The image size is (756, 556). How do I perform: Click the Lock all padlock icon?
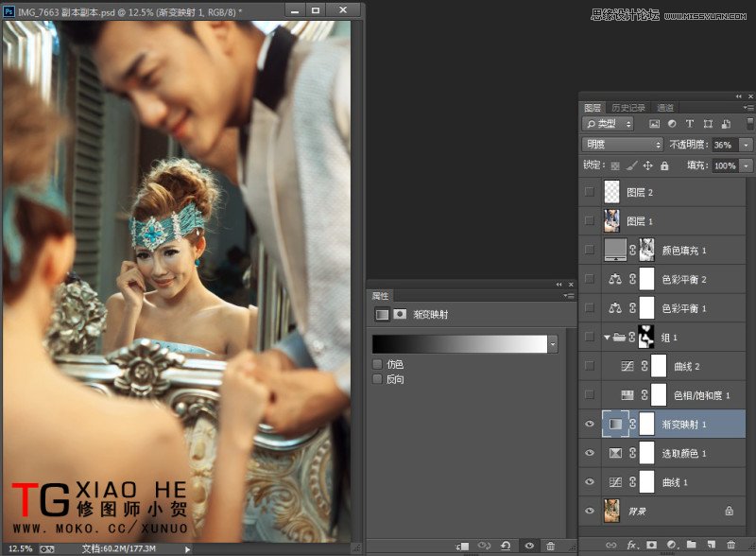[x=664, y=166]
